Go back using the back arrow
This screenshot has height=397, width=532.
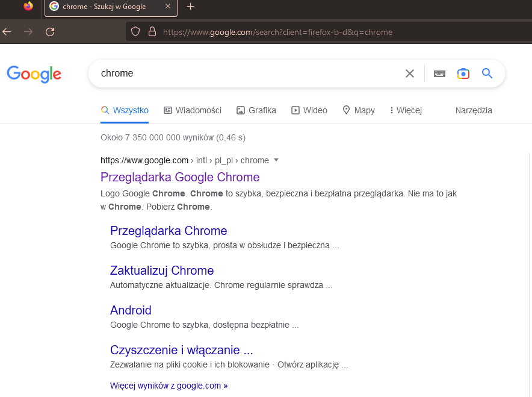tap(7, 31)
